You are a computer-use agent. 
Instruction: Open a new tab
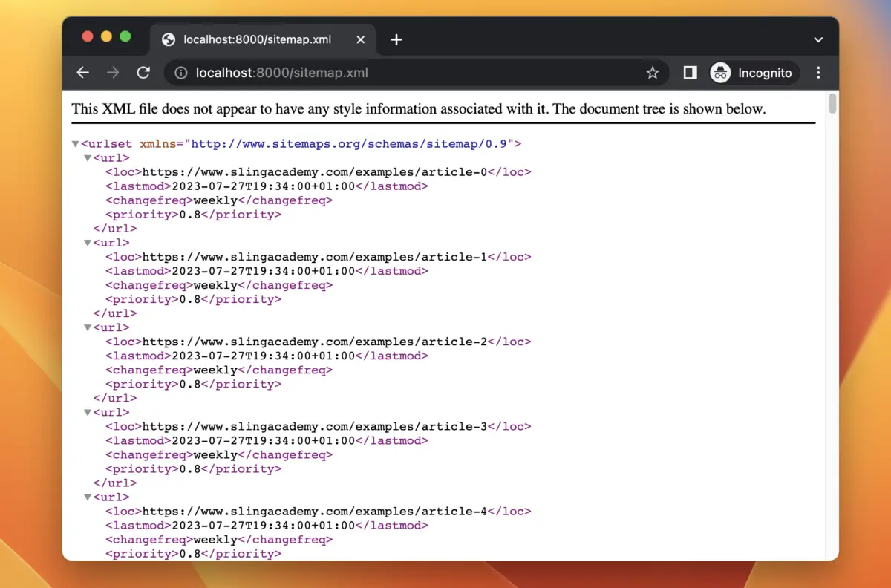click(396, 39)
